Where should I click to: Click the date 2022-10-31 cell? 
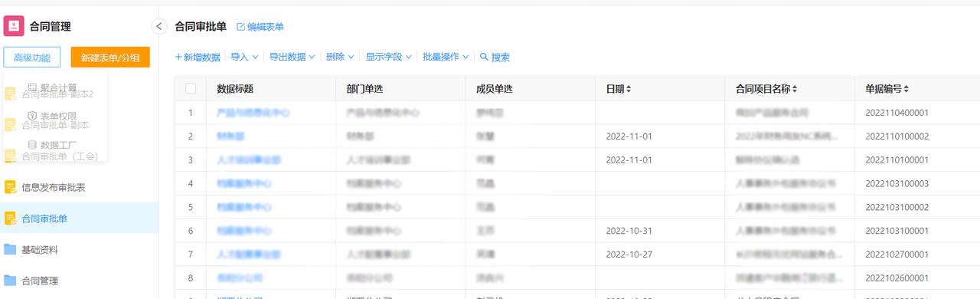pyautogui.click(x=629, y=231)
